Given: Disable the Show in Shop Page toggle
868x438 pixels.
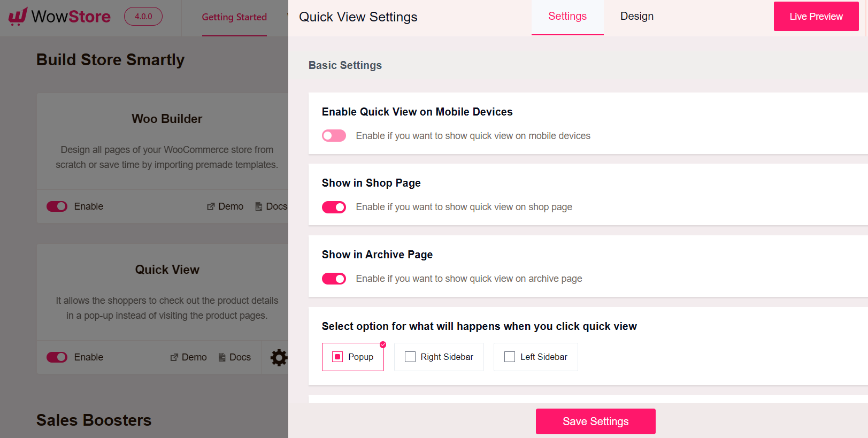Looking at the screenshot, I should 334,207.
